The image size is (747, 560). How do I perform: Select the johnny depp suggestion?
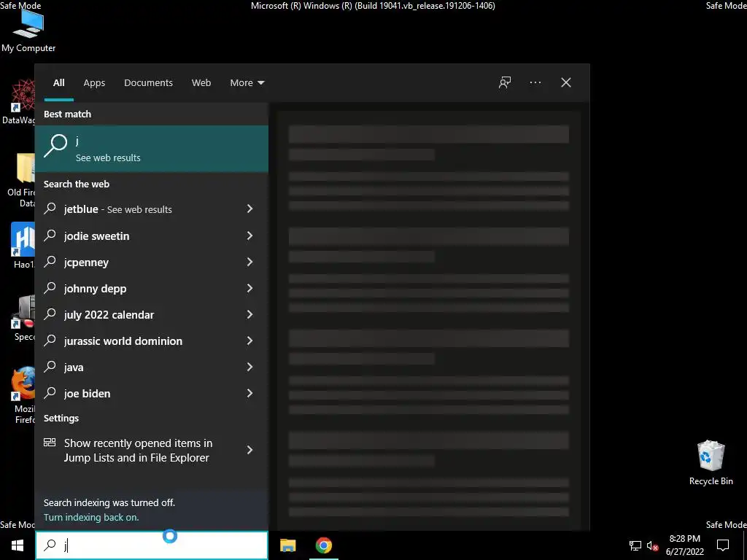click(x=152, y=288)
